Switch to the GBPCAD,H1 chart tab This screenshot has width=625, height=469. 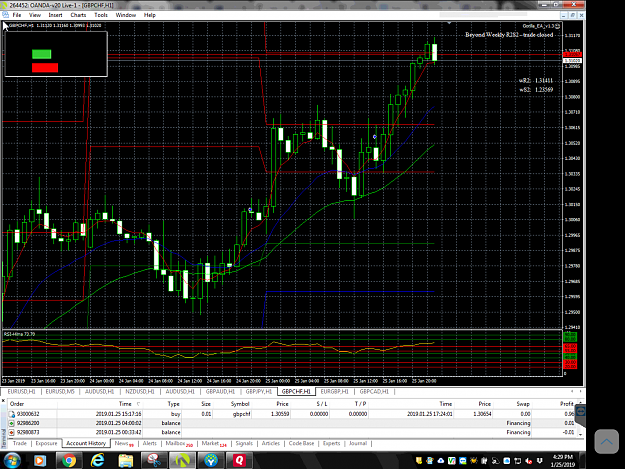click(x=374, y=392)
